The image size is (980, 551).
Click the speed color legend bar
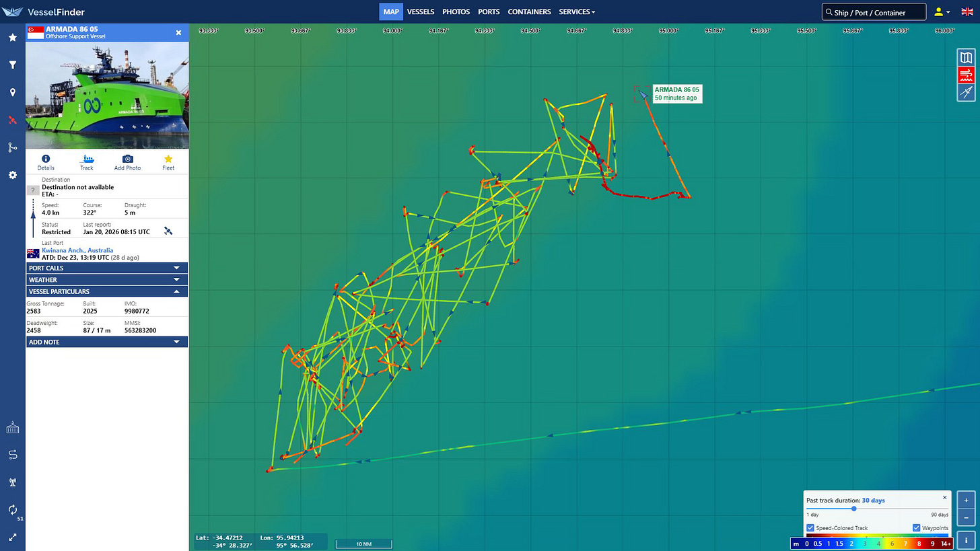(x=871, y=543)
